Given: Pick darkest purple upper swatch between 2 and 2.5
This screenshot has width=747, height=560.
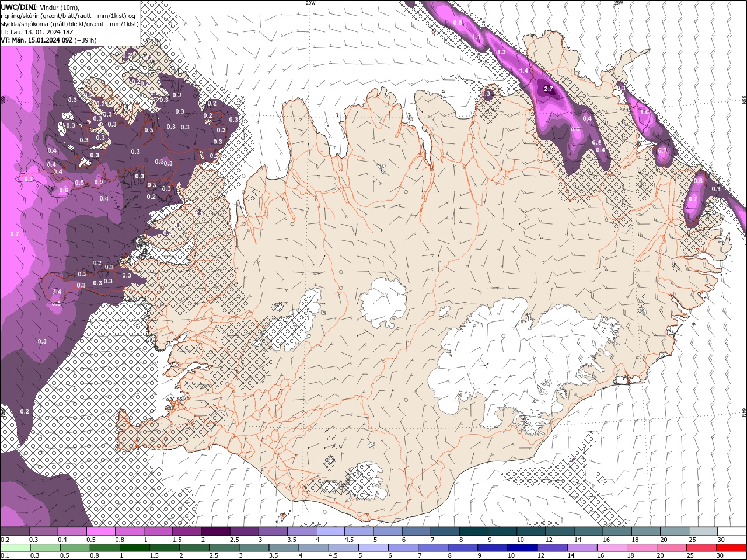Looking at the screenshot, I should tap(215, 531).
